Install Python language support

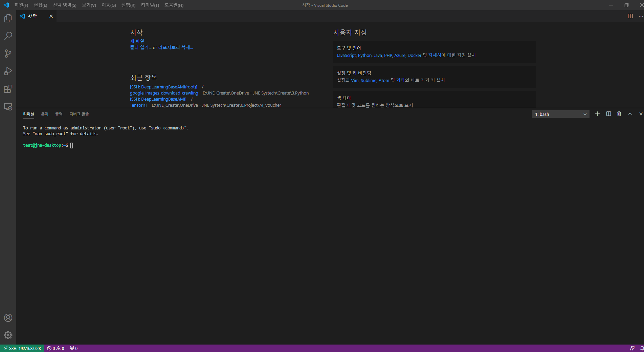coord(364,56)
